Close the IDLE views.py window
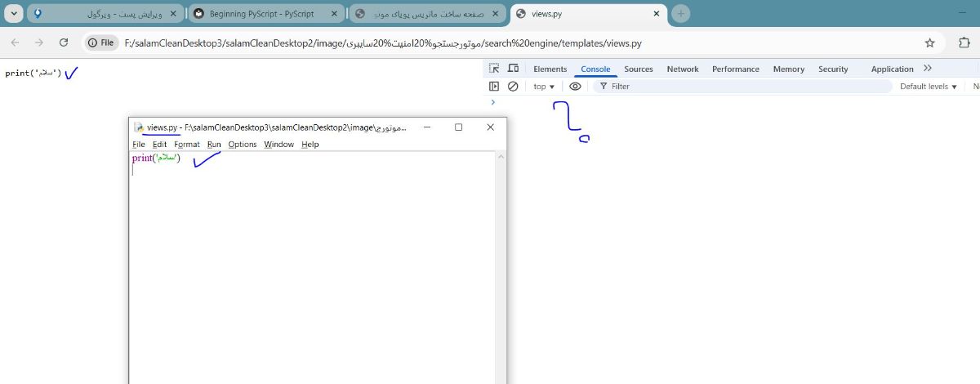 490,127
